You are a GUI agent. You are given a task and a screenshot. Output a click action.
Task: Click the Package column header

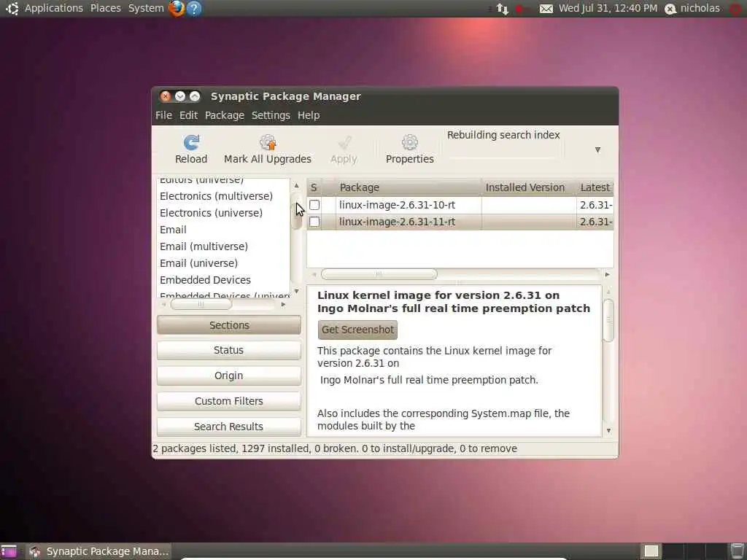point(409,187)
